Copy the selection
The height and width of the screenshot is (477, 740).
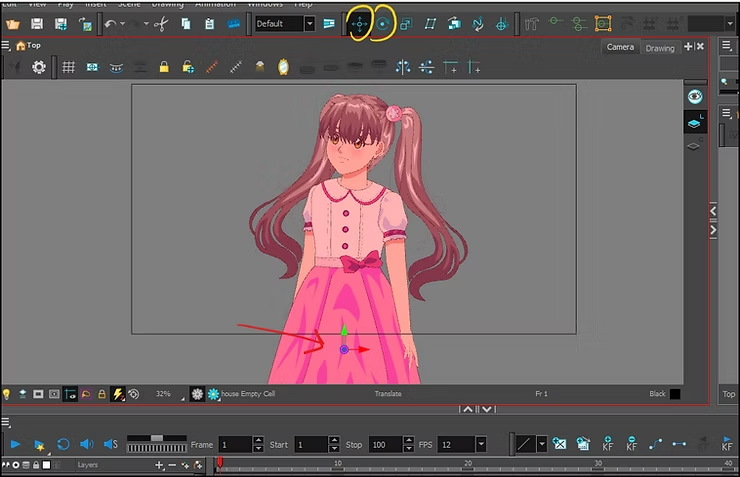pos(186,24)
